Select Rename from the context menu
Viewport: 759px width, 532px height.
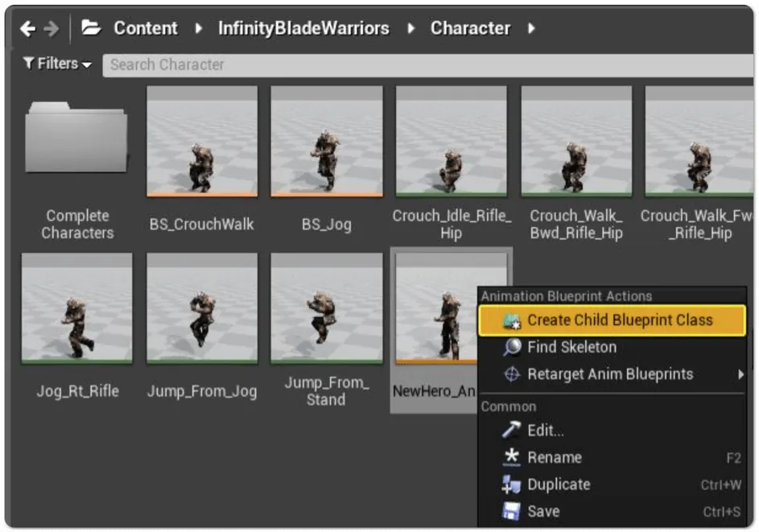pyautogui.click(x=613, y=457)
